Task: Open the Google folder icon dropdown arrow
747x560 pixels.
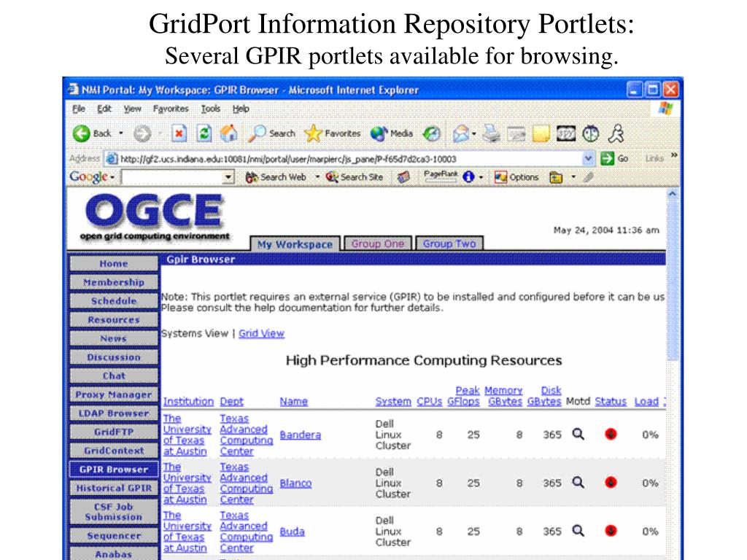Action: click(x=573, y=177)
